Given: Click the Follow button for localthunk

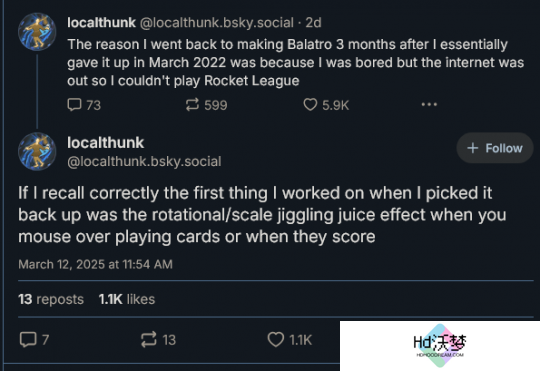Looking at the screenshot, I should (x=495, y=148).
